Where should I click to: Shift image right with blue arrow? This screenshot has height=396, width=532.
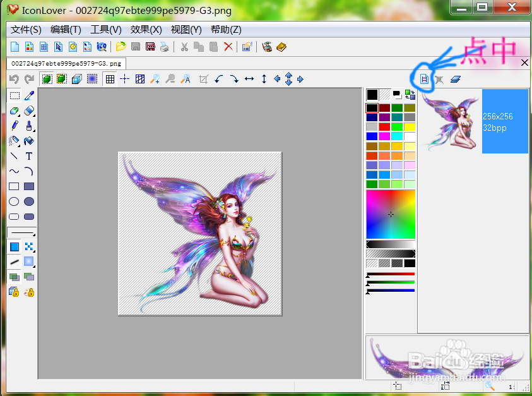pos(300,79)
